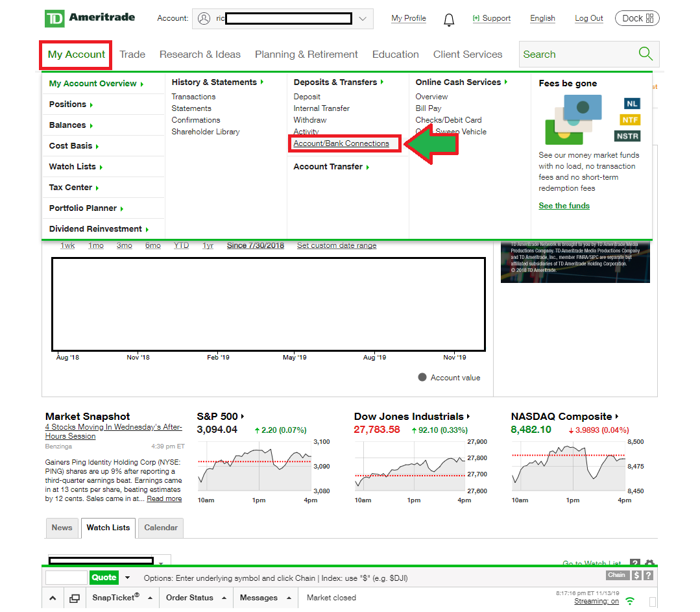
Task: Click the quote symbol input box
Action: [x=67, y=578]
